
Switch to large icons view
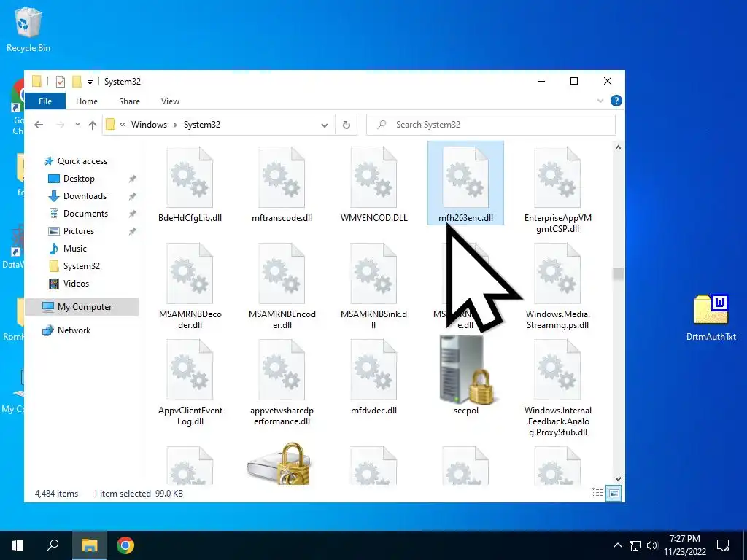[x=614, y=494]
